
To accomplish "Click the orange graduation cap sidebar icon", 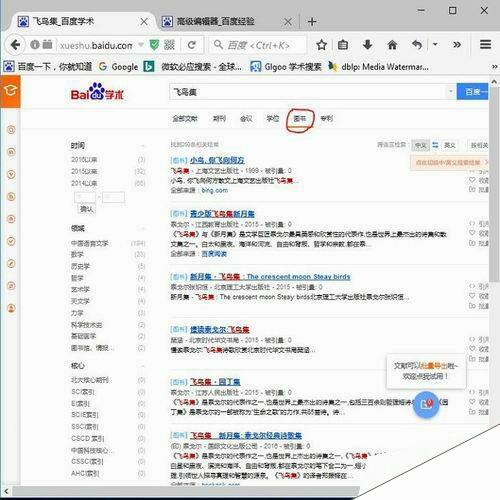I will coord(10,91).
